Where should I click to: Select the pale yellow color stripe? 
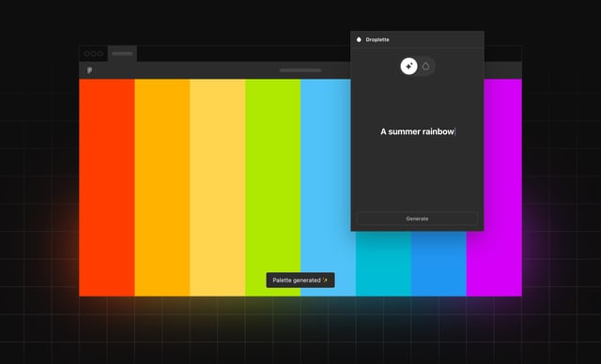217,188
